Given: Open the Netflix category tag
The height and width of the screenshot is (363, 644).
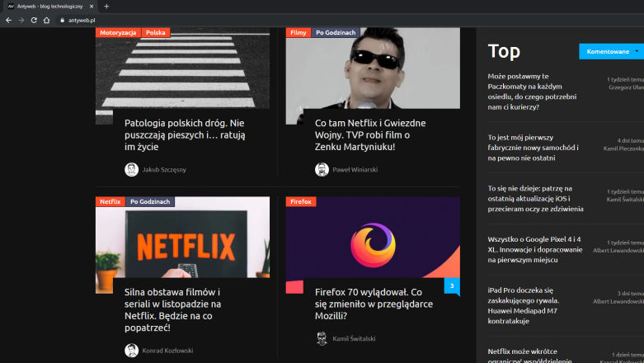Looking at the screenshot, I should 110,201.
